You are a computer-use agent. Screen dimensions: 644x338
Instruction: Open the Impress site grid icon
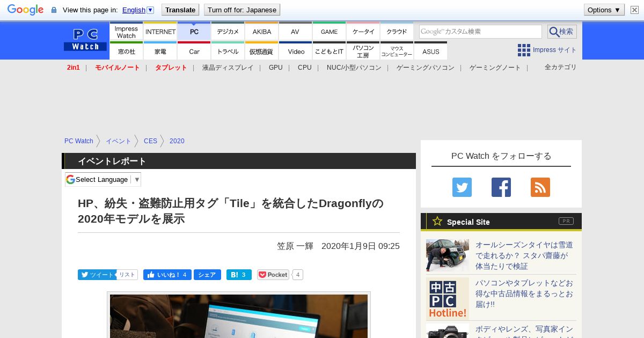(x=524, y=50)
